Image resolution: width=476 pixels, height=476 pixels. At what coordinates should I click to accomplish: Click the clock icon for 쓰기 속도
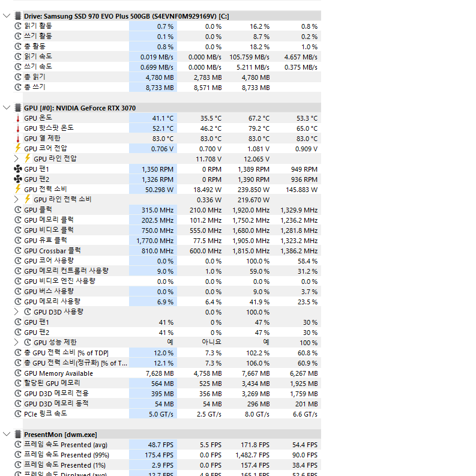pos(18,67)
